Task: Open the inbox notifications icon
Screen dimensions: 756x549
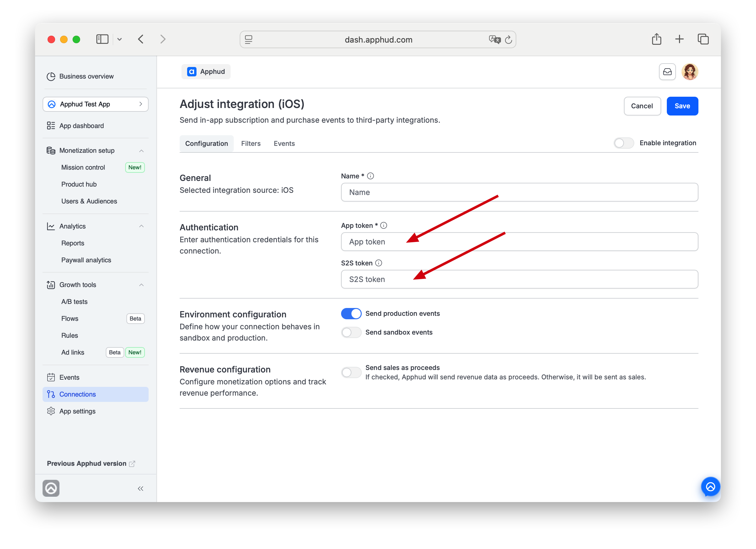Action: tap(667, 72)
